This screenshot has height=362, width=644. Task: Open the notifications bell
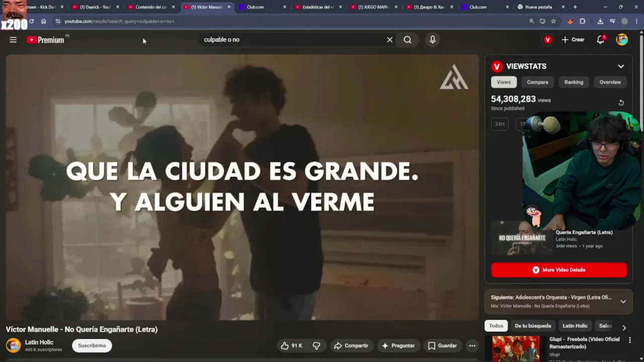600,40
